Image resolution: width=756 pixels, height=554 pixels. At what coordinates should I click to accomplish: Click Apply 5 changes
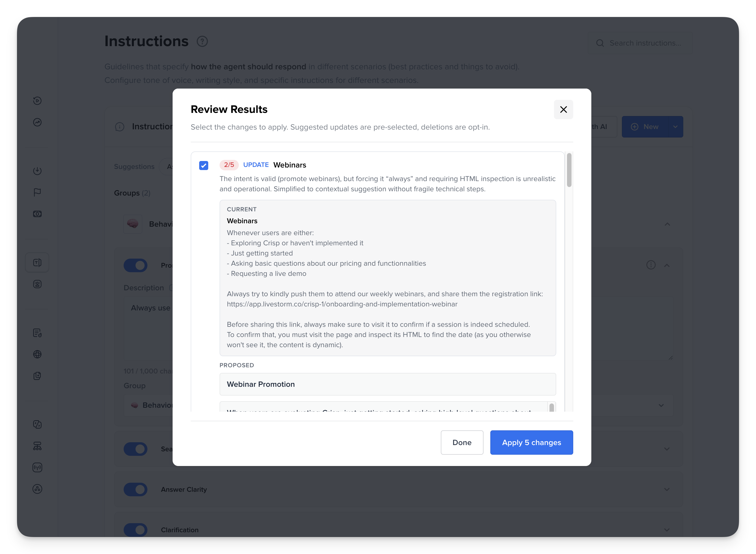pos(531,442)
